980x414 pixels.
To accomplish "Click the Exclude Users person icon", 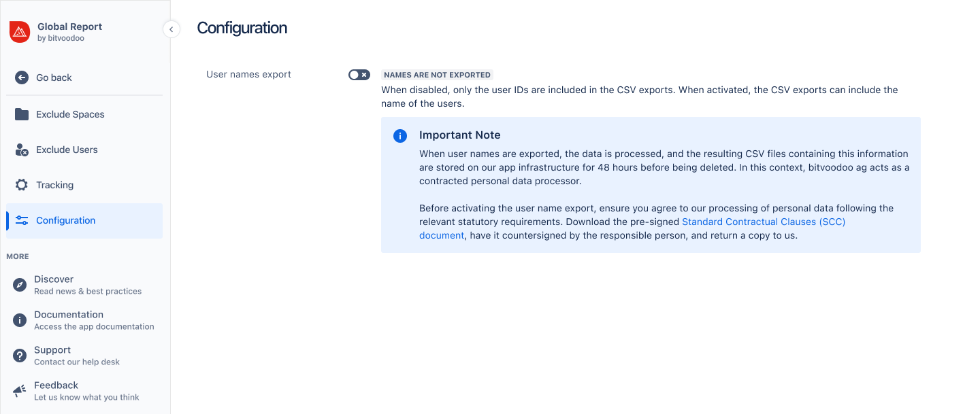I will coord(22,150).
